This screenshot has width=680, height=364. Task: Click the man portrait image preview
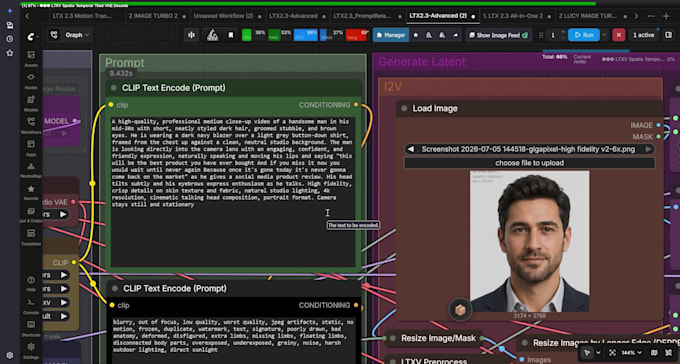(x=530, y=241)
